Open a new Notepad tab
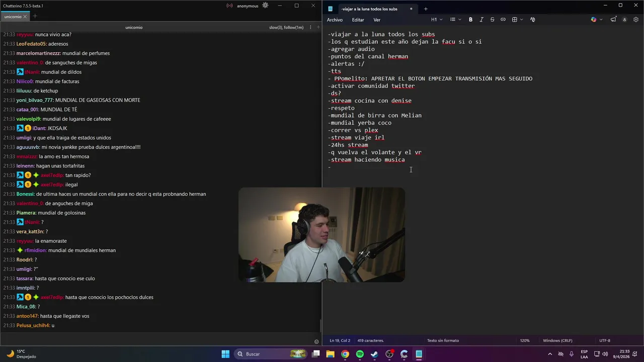 coord(426,9)
